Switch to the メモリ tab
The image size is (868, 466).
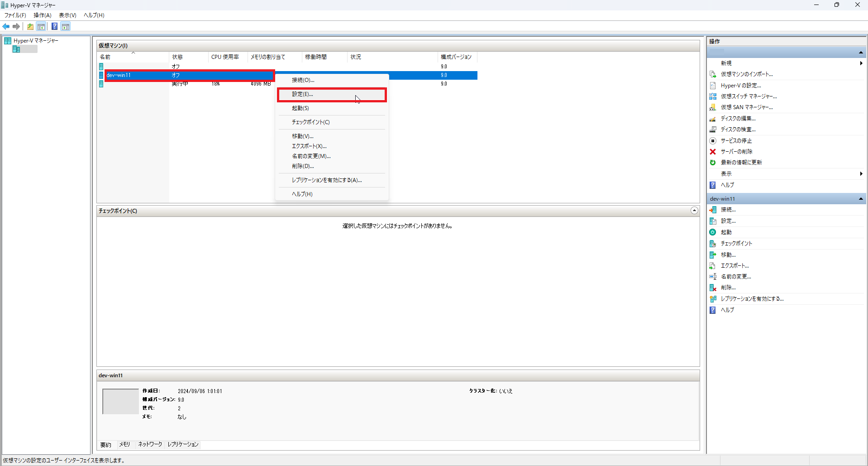124,445
